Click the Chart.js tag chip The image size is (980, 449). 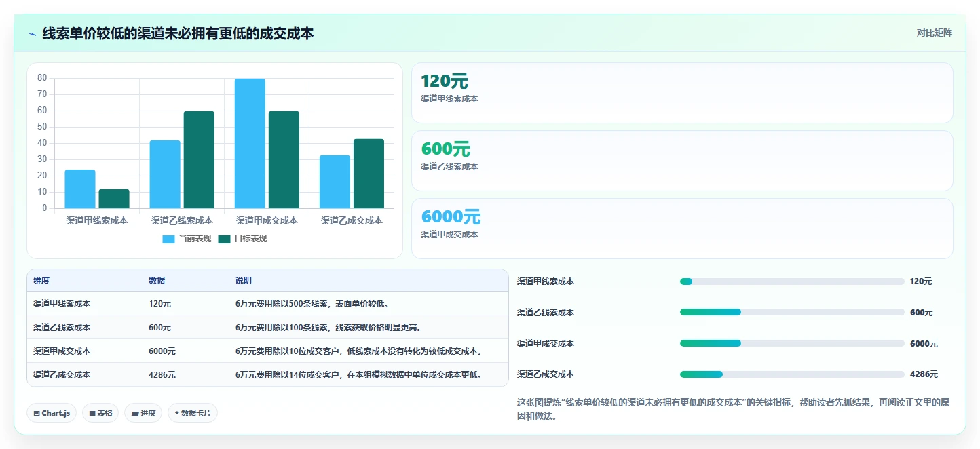pos(52,413)
